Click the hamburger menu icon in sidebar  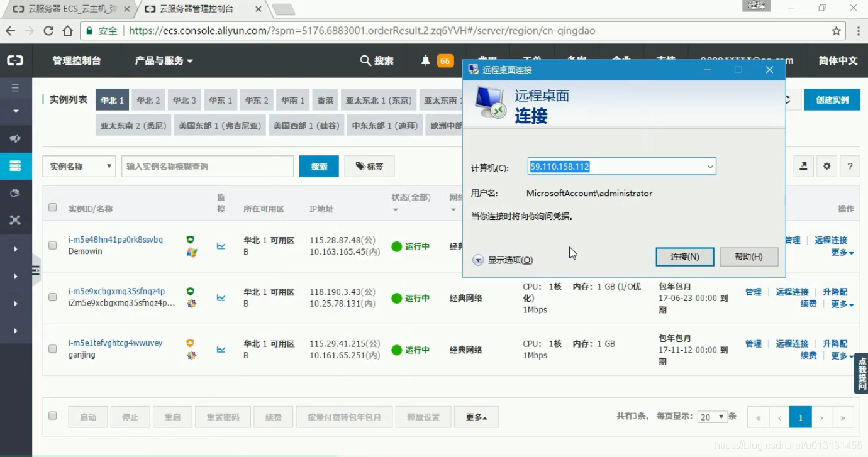coord(15,88)
